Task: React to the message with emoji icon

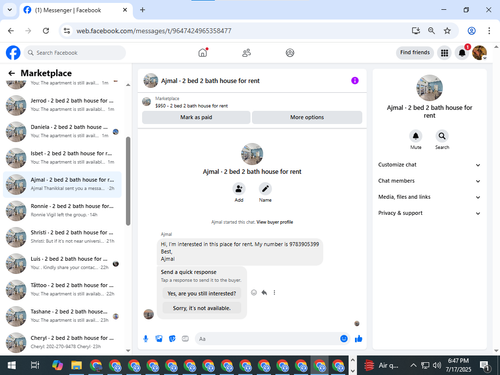Action: click(x=254, y=293)
